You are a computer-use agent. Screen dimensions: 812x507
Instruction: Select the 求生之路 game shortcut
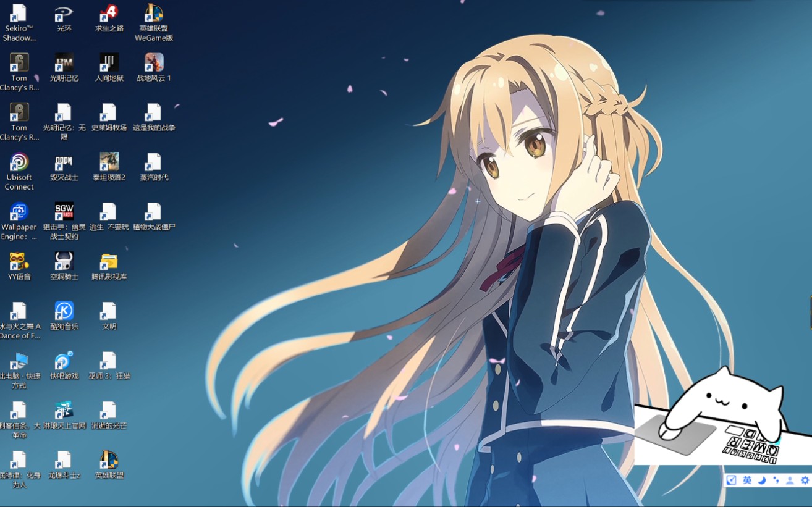click(109, 14)
